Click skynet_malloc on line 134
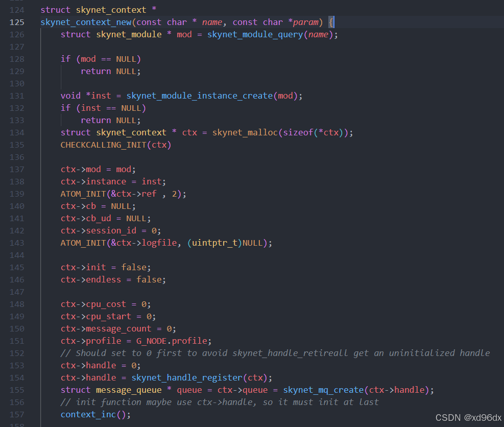Screen dimensions: 504x427 245,132
